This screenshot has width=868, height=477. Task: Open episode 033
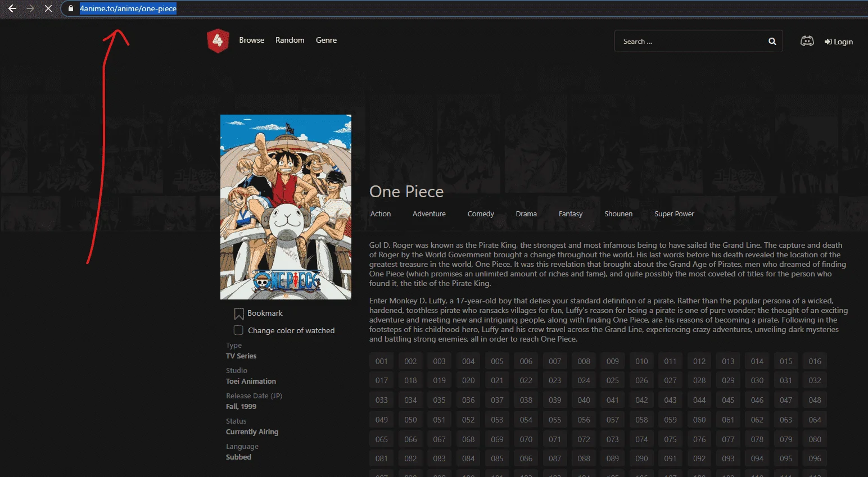(x=382, y=400)
